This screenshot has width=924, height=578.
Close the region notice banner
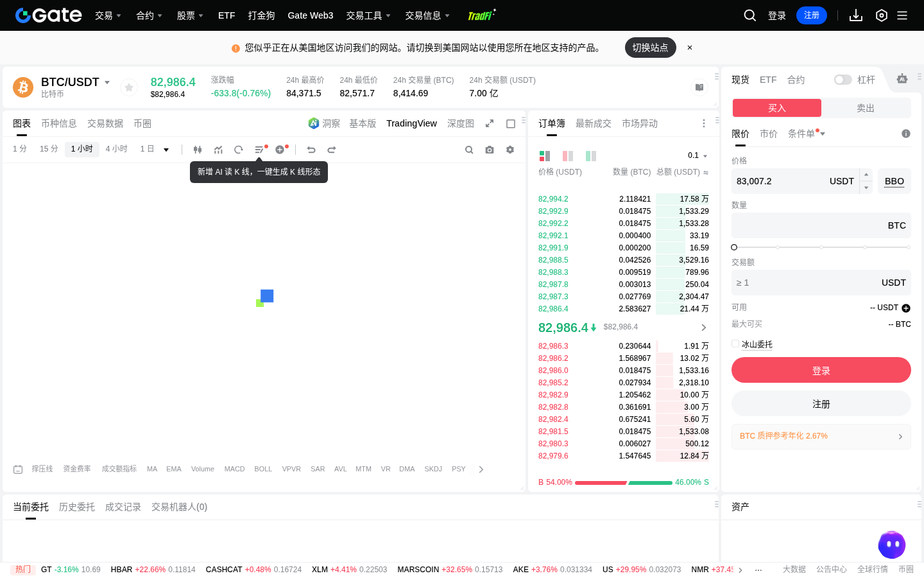point(690,48)
